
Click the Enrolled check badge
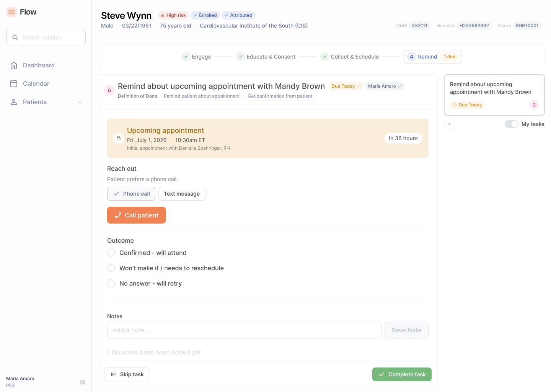[x=205, y=15]
